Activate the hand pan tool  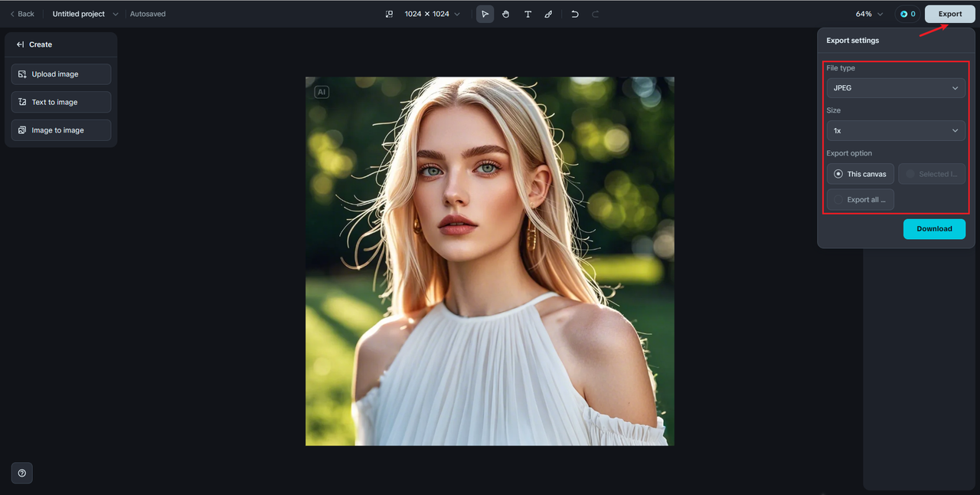506,14
